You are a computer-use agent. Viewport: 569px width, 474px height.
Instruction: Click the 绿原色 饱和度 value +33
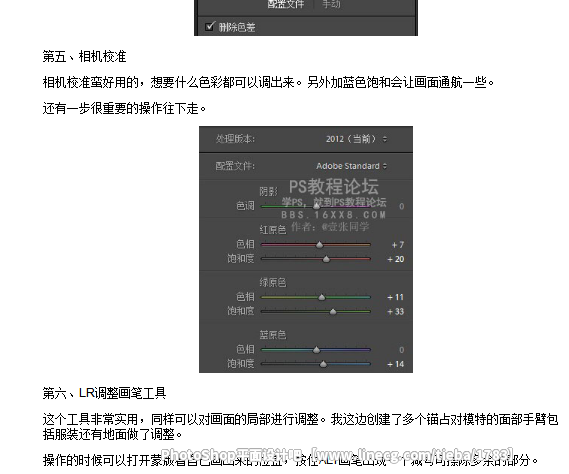pos(396,311)
